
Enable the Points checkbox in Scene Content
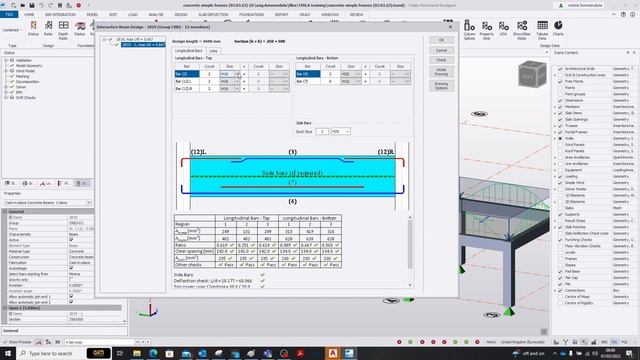(x=560, y=88)
